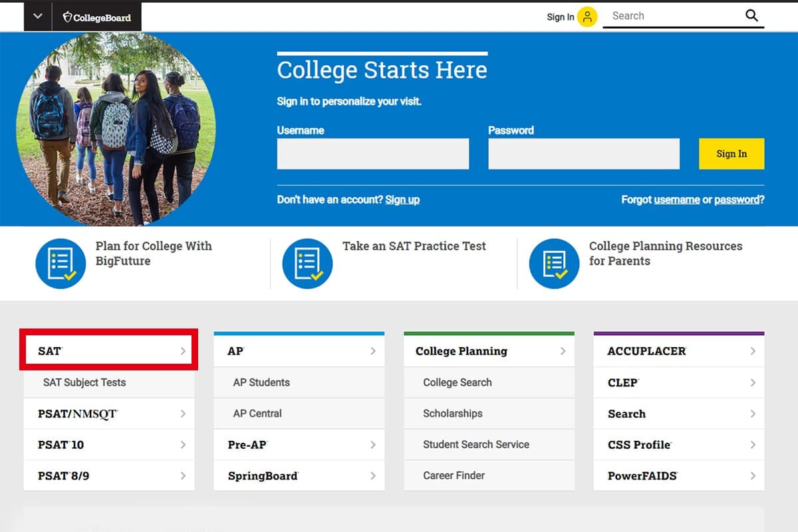Viewport: 798px width, 532px height.
Task: Open the CollegeBoard logo home link
Action: [96, 17]
